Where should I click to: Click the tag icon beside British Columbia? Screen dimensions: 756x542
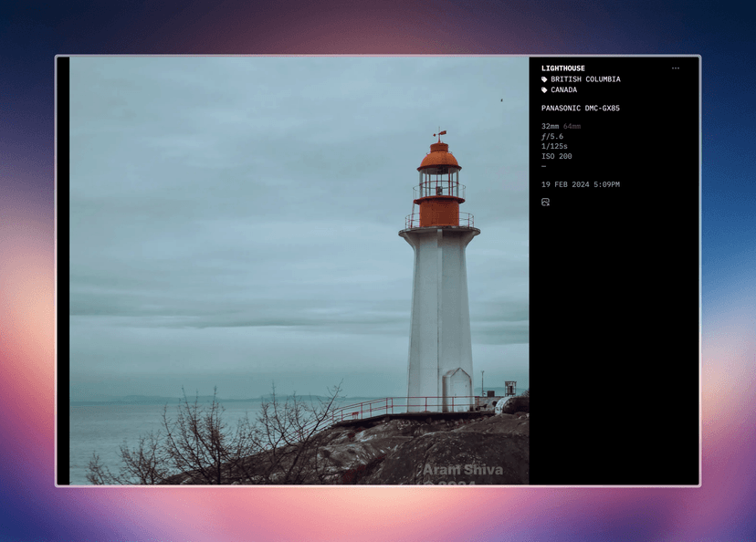[x=545, y=79]
